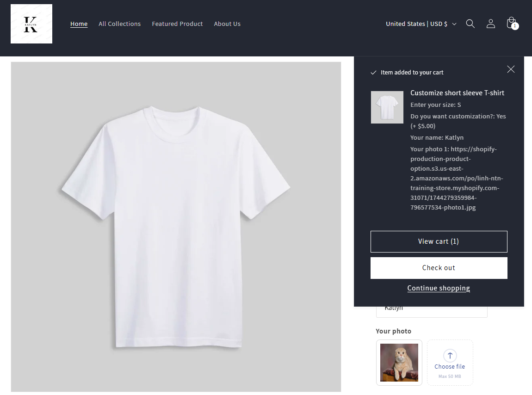Expand the United States USD currency dropdown
Viewport: 532px width, 395px height.
tap(421, 24)
